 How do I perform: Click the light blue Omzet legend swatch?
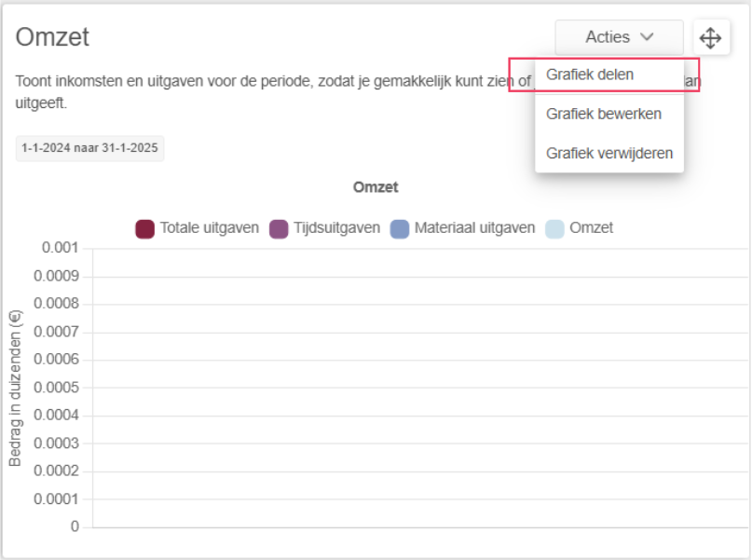click(x=554, y=228)
